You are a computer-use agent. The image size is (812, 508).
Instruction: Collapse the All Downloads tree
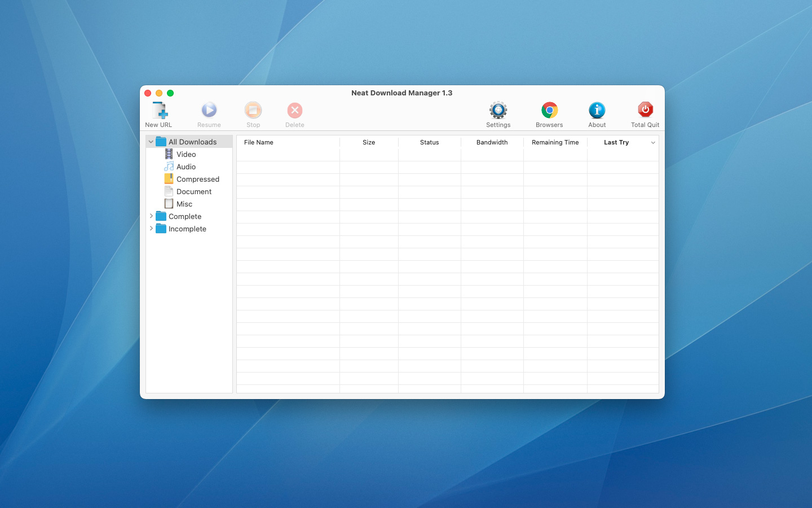coord(151,142)
